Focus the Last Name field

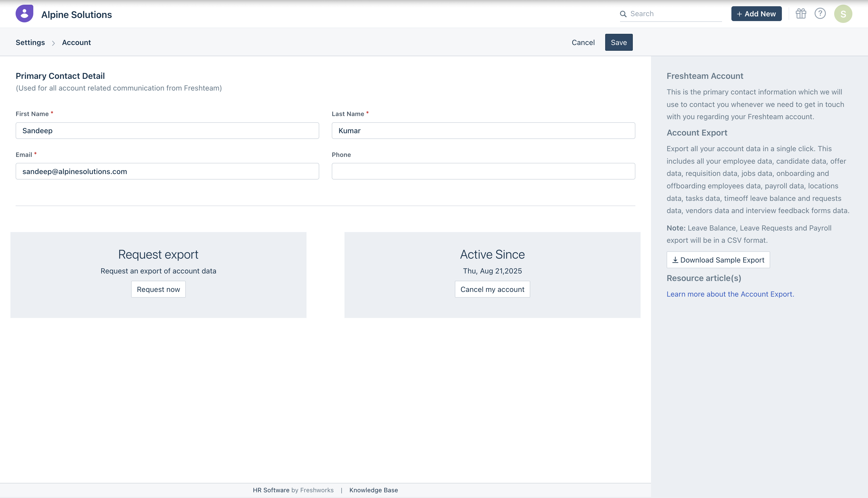click(483, 131)
